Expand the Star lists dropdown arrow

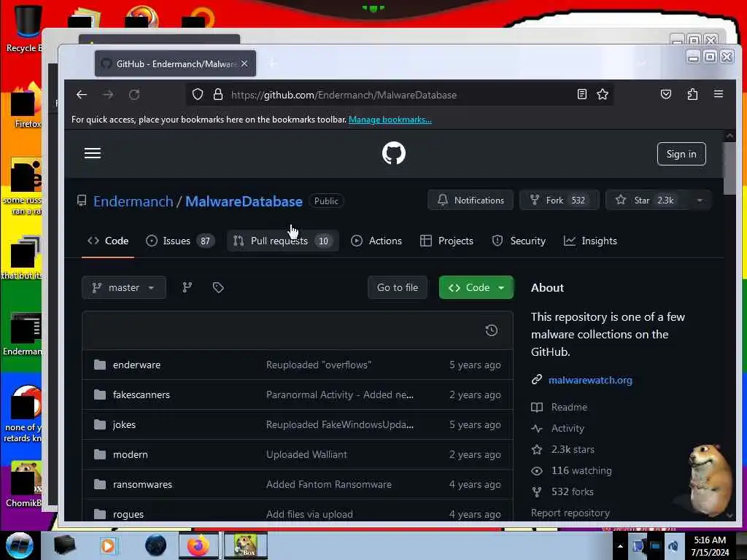(700, 200)
